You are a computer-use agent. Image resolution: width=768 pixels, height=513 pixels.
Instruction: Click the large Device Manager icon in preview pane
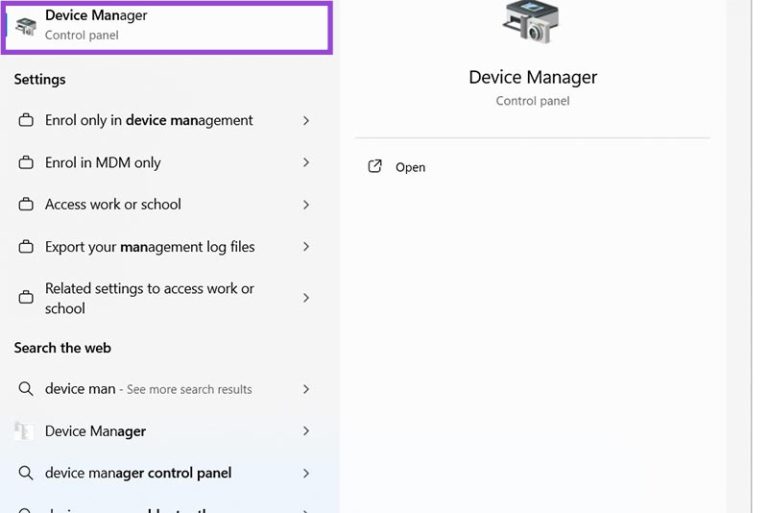pyautogui.click(x=532, y=22)
